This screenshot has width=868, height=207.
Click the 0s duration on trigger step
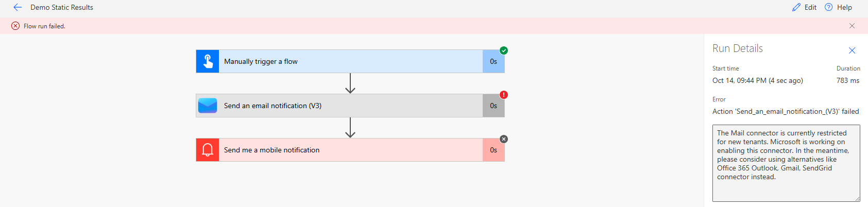493,61
